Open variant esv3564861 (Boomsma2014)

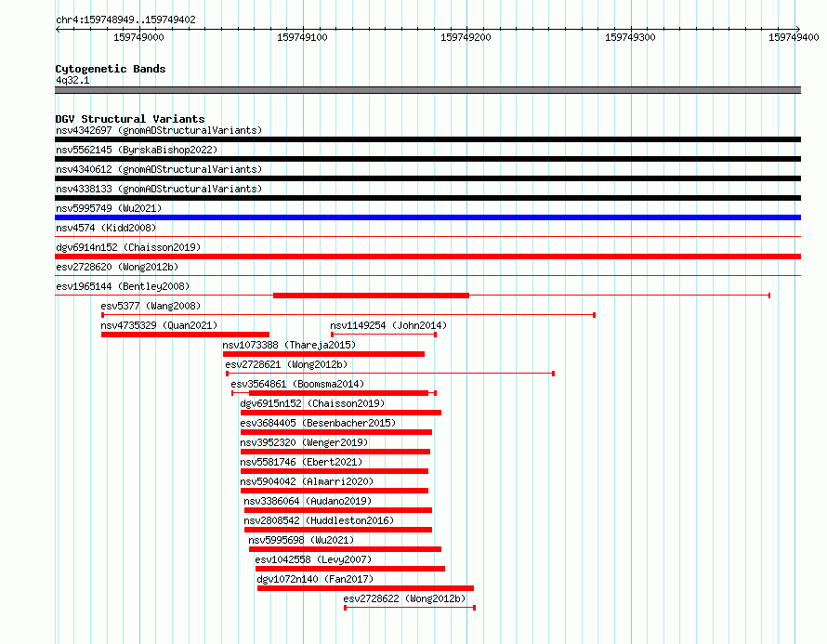tap(297, 384)
